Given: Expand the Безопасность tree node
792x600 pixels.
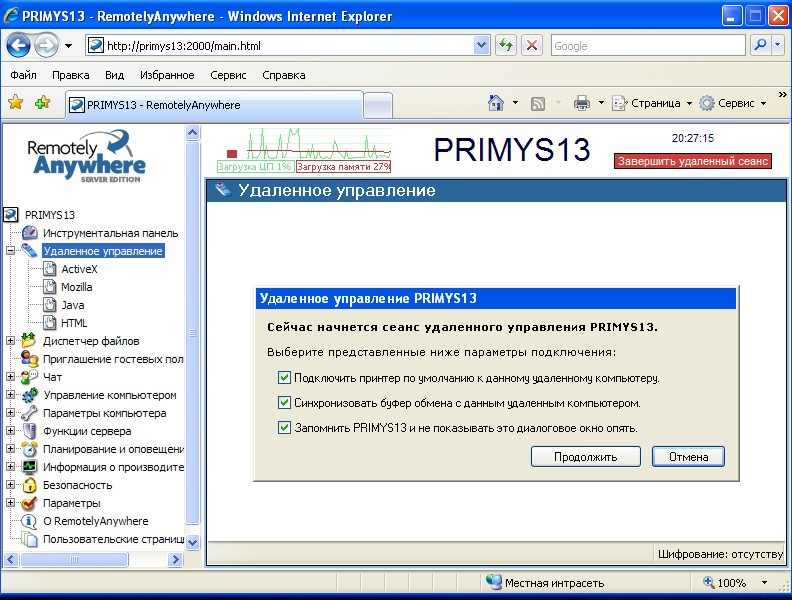Looking at the screenshot, I should pos(10,484).
